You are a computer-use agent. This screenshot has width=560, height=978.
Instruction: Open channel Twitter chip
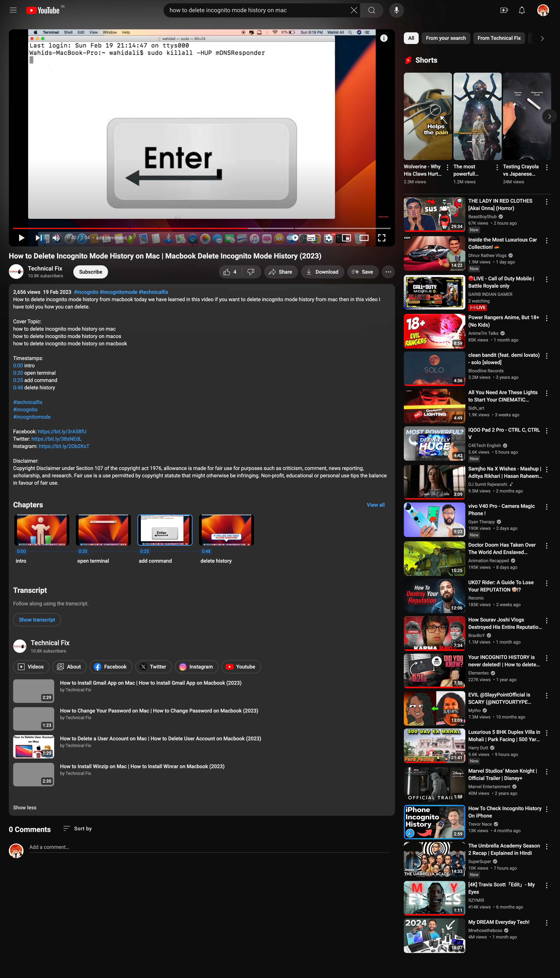[x=153, y=667]
